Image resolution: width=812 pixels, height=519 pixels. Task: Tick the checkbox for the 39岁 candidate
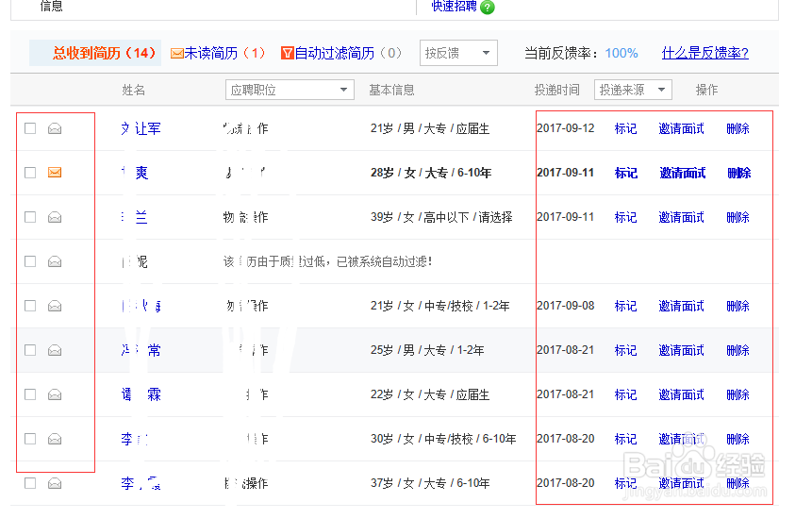tap(30, 217)
